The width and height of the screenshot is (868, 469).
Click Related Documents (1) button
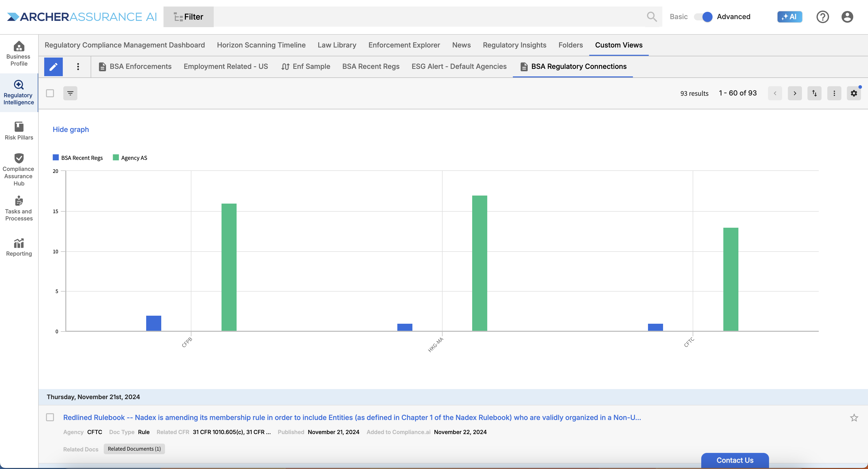click(x=134, y=449)
